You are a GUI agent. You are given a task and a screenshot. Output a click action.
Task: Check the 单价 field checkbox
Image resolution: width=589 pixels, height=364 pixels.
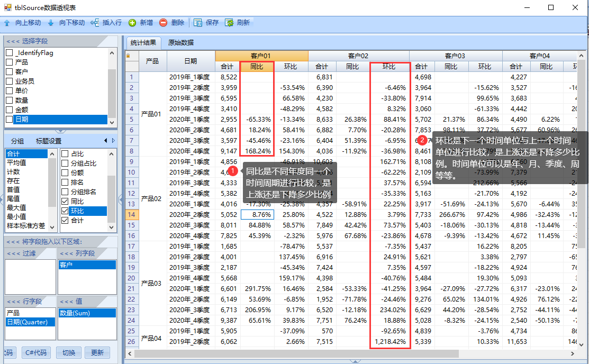coord(10,90)
